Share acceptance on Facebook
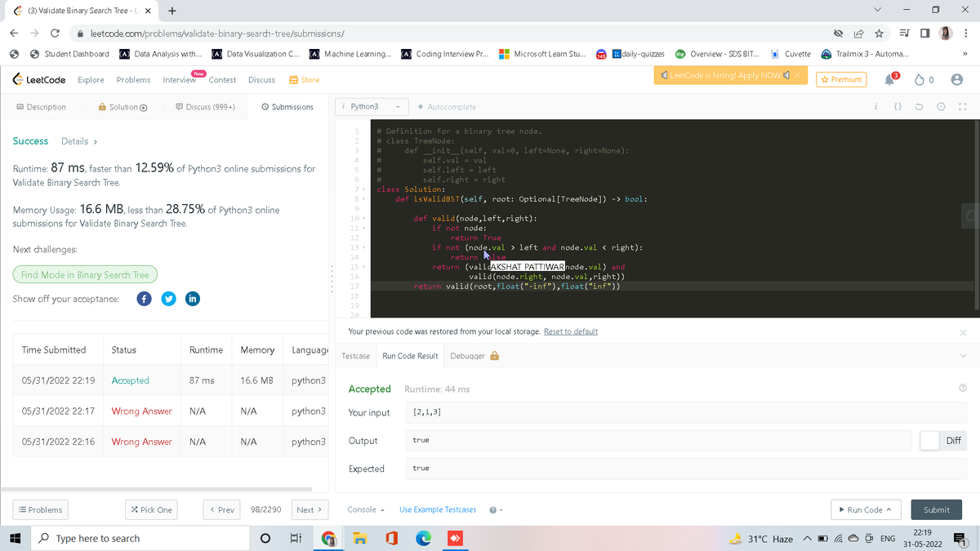This screenshot has width=980, height=551. (145, 299)
